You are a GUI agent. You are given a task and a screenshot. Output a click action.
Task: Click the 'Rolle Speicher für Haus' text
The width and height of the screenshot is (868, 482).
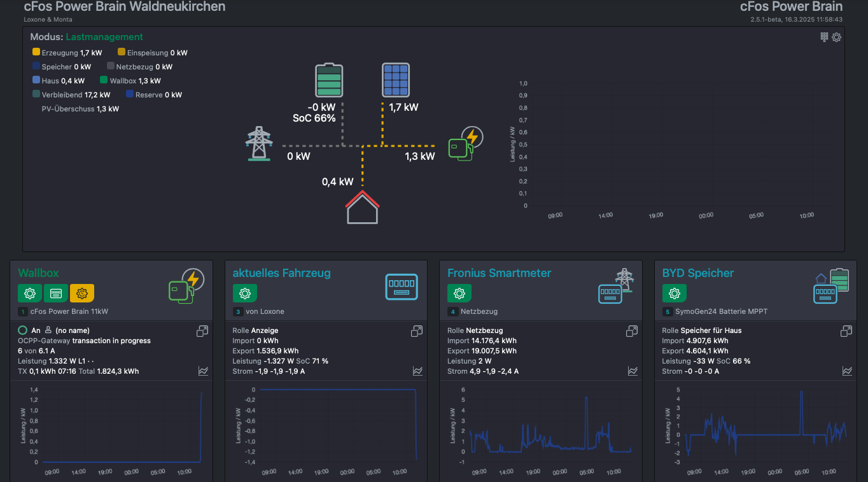tap(702, 330)
